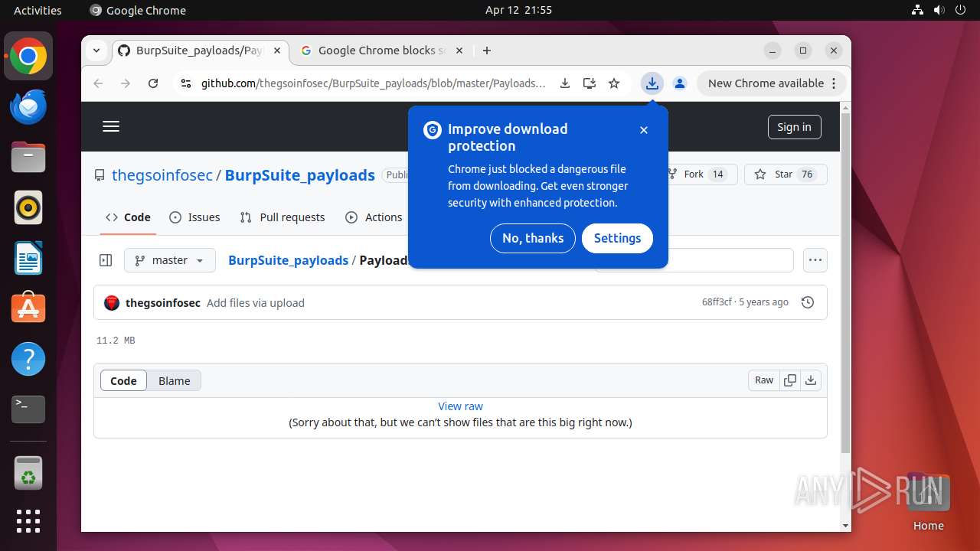Open the thegsoinfosec avatar thumbnail

(112, 302)
